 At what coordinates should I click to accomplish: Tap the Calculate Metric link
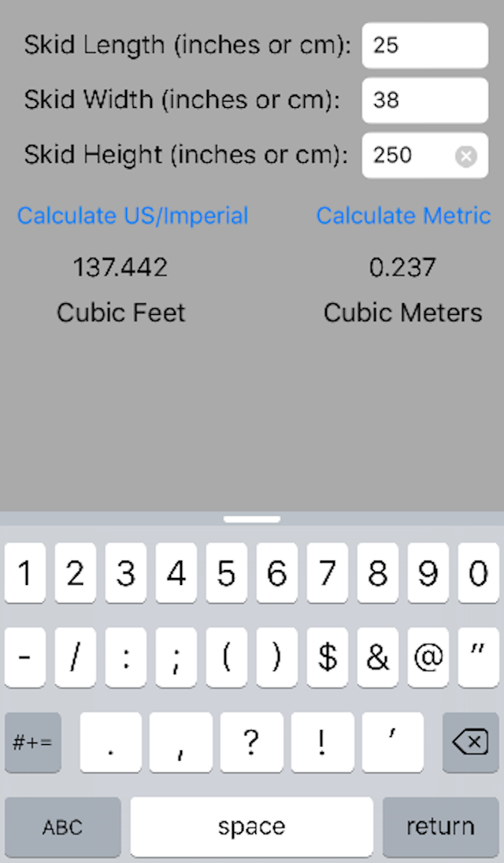(403, 216)
